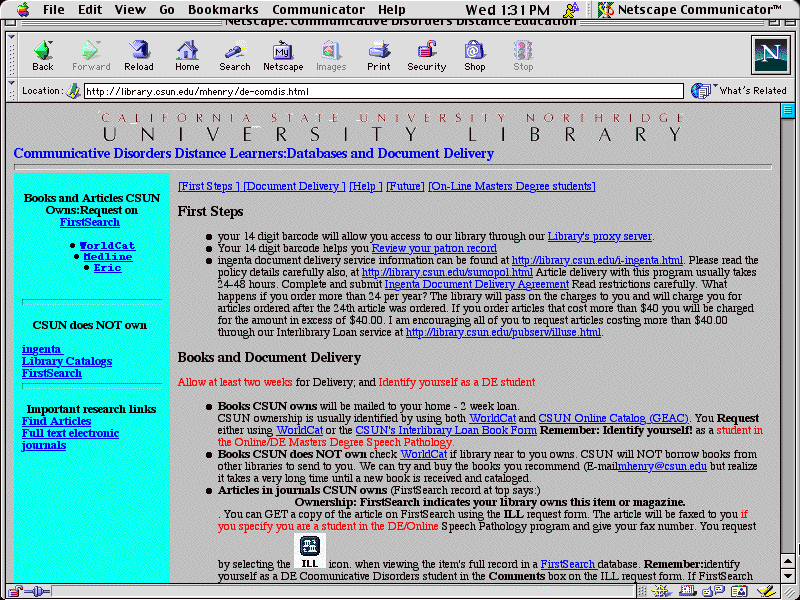Click the URL location field

pos(384,91)
